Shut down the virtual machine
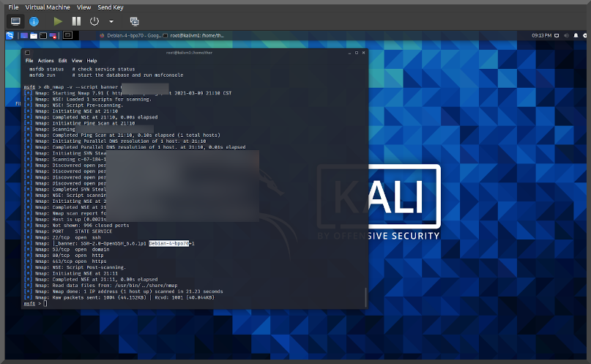Viewport: 591px width, 364px height. (94, 21)
